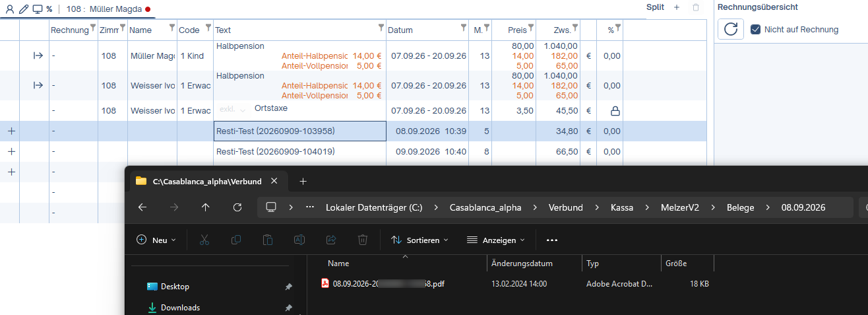Open the filter on the Name column in invoice table
Screen dimensions: 868x315
172,28
